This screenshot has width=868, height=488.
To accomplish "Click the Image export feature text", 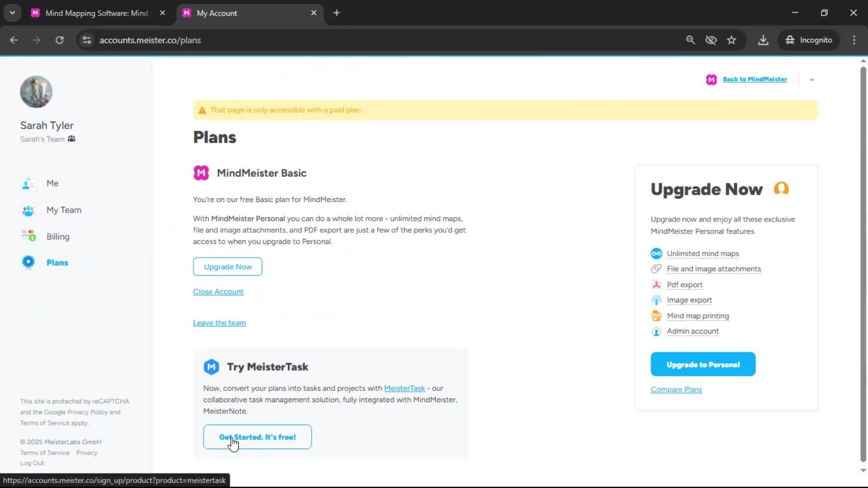I will point(689,300).
